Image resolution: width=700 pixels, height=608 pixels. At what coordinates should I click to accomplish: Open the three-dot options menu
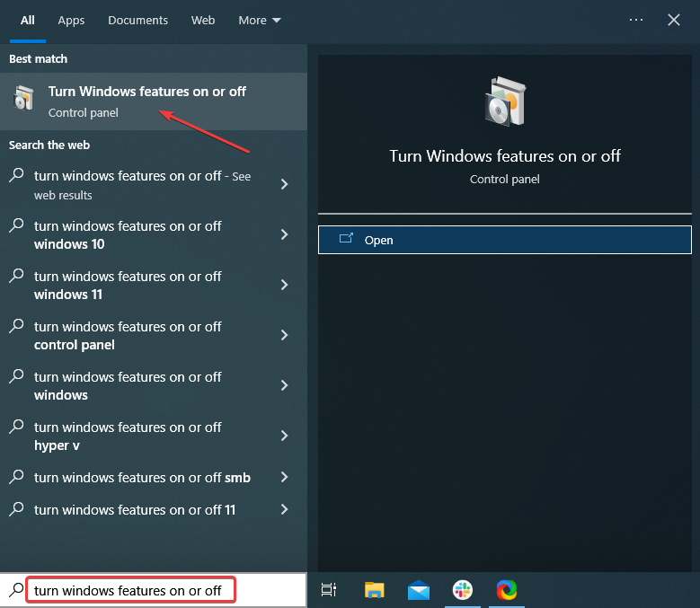(x=635, y=20)
